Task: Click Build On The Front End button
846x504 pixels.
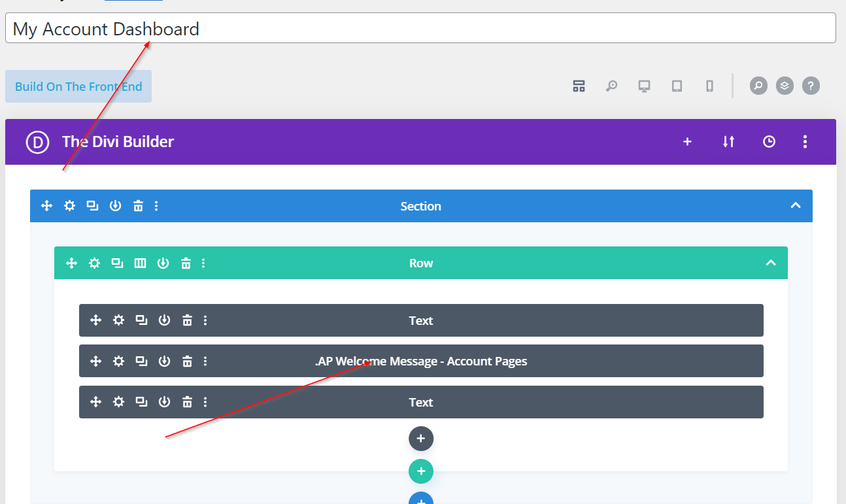Action: click(78, 86)
